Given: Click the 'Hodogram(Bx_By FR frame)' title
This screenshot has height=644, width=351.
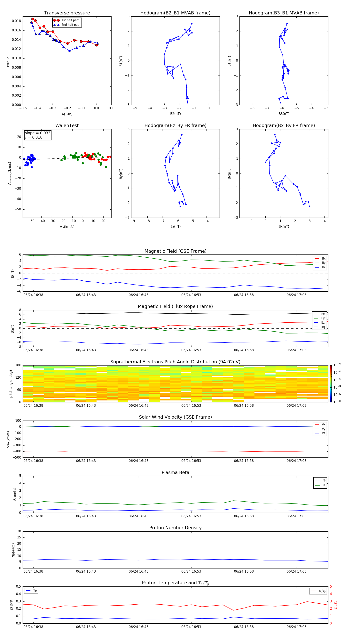Looking at the screenshot, I should [284, 125].
